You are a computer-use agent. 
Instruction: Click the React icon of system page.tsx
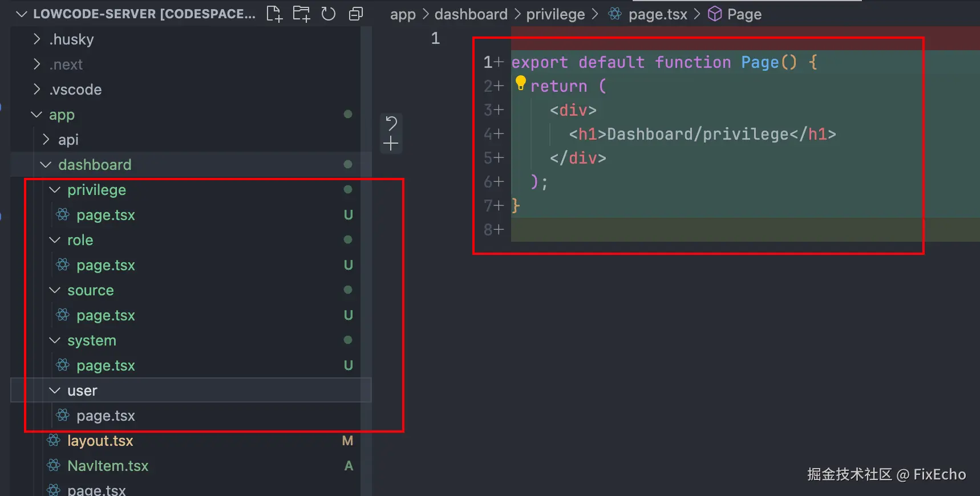[63, 365]
